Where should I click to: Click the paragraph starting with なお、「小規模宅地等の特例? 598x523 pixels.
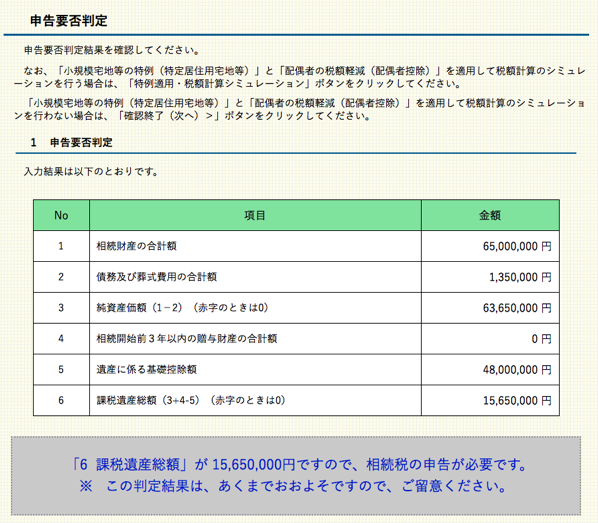point(300,77)
